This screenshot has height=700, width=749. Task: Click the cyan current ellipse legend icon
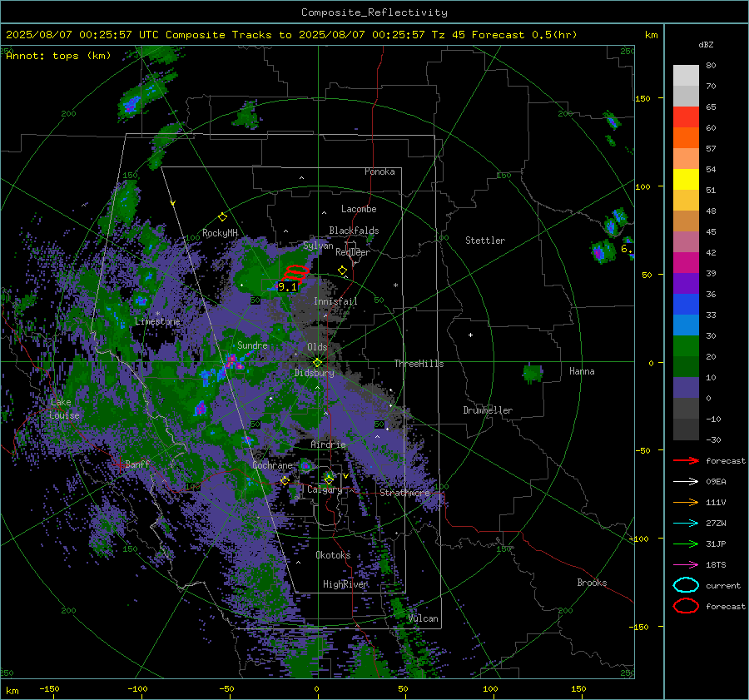click(686, 585)
